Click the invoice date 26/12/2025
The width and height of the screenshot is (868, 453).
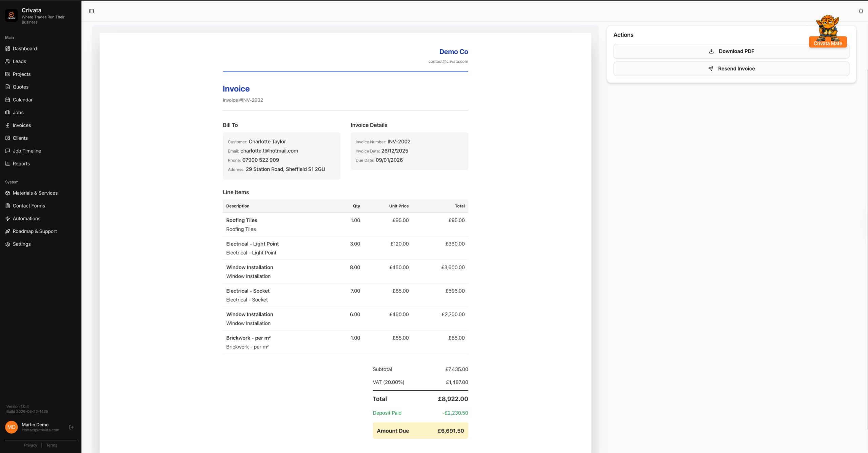pyautogui.click(x=395, y=151)
